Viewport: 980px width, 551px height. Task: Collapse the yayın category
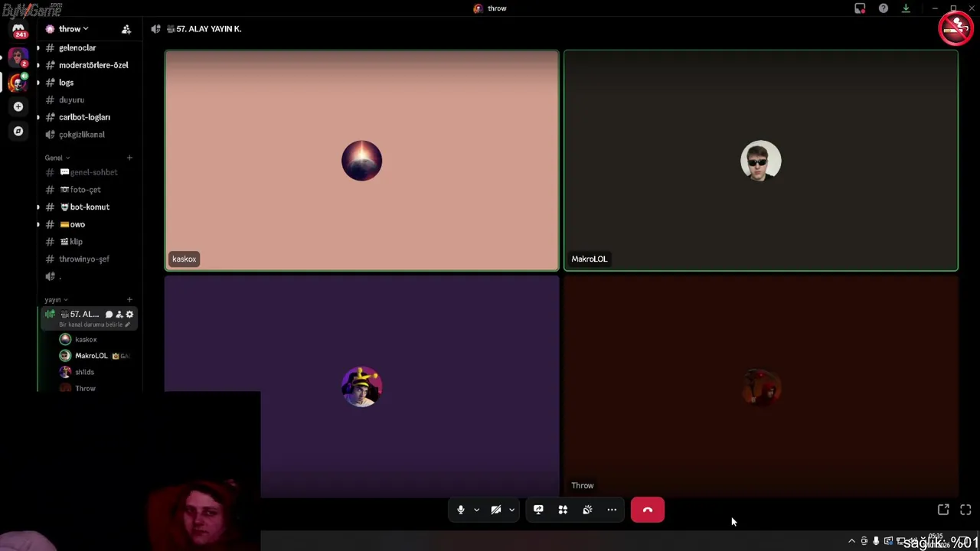pos(57,300)
